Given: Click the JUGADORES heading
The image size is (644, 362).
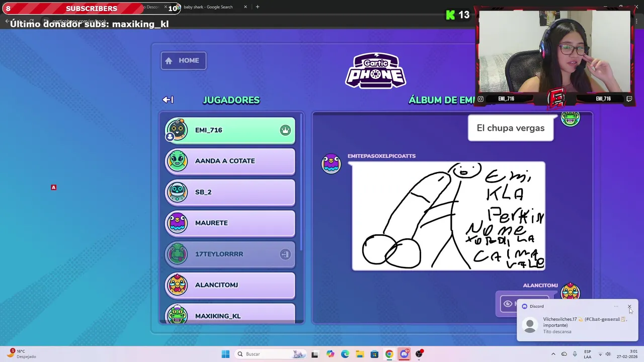Looking at the screenshot, I should [x=231, y=100].
